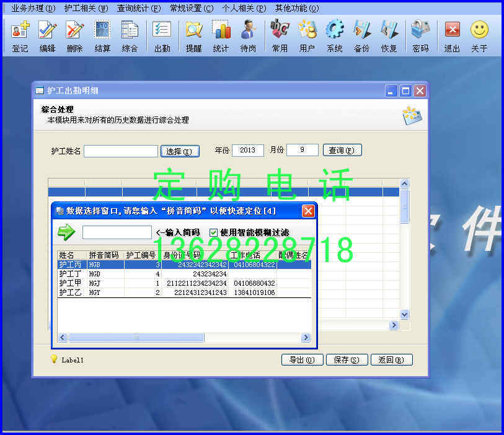The width and height of the screenshot is (504, 435).
Task: Click the 月份 field showing 9
Action: (x=302, y=150)
